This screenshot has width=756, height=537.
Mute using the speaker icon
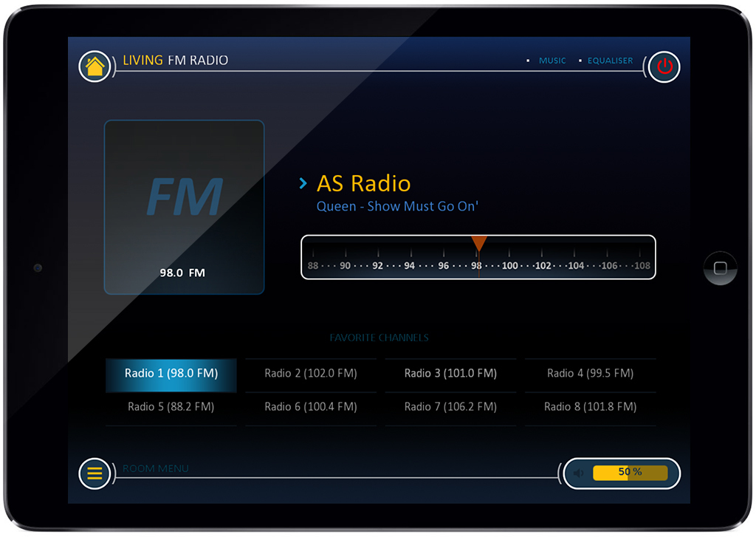coord(578,473)
